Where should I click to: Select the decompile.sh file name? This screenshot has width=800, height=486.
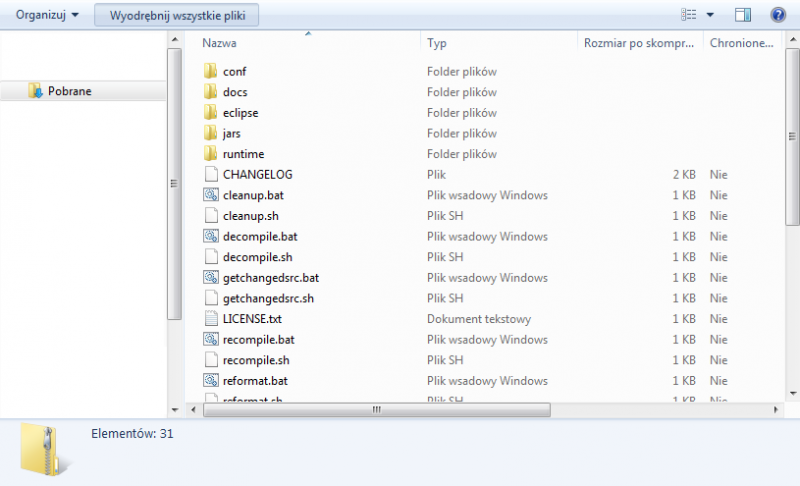point(258,257)
